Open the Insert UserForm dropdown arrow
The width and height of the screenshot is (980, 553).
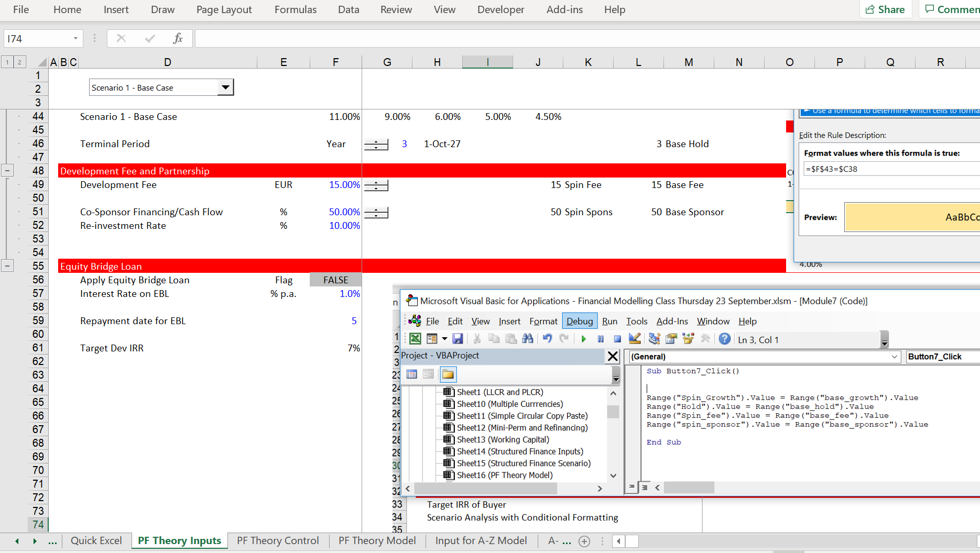444,339
